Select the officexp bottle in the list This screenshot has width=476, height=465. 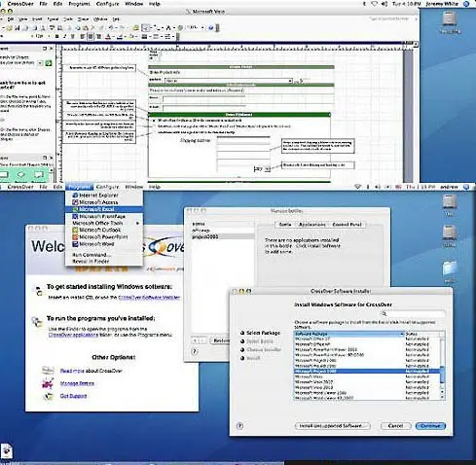223,231
